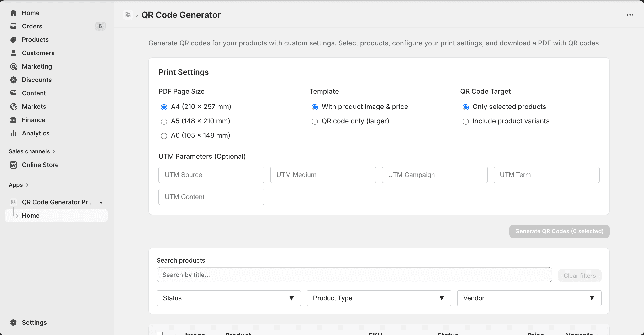
Task: Open the Customers section
Action: [x=38, y=53]
